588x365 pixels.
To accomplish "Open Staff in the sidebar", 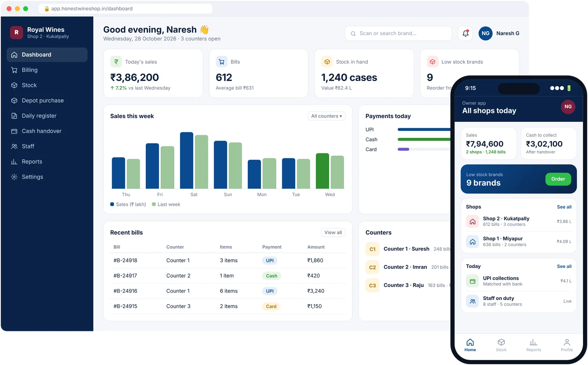I will [47, 146].
